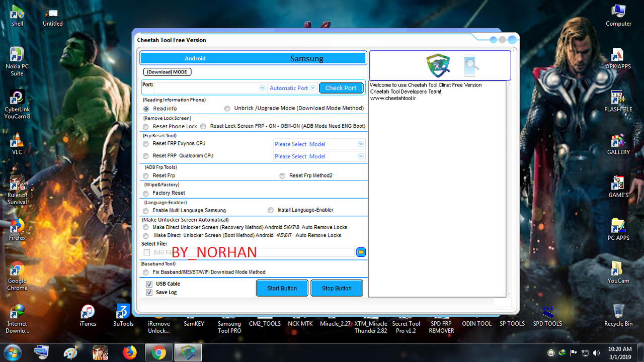Open YouCam folder on desktop
This screenshot has height=362, width=644.
(618, 273)
